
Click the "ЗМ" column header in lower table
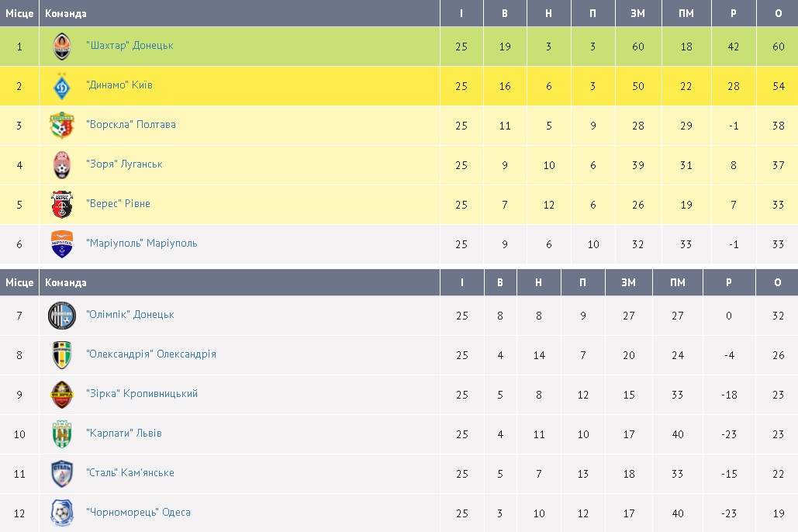628,282
